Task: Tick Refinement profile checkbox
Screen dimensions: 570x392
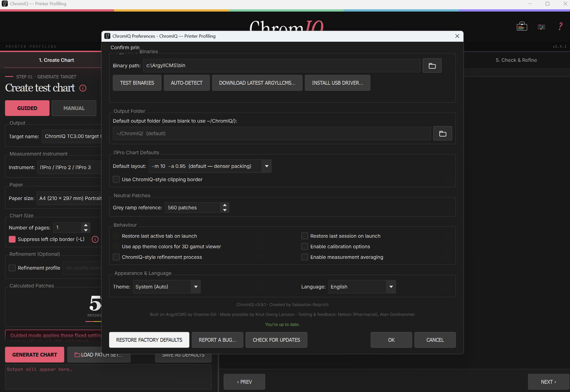Action: 12,268
